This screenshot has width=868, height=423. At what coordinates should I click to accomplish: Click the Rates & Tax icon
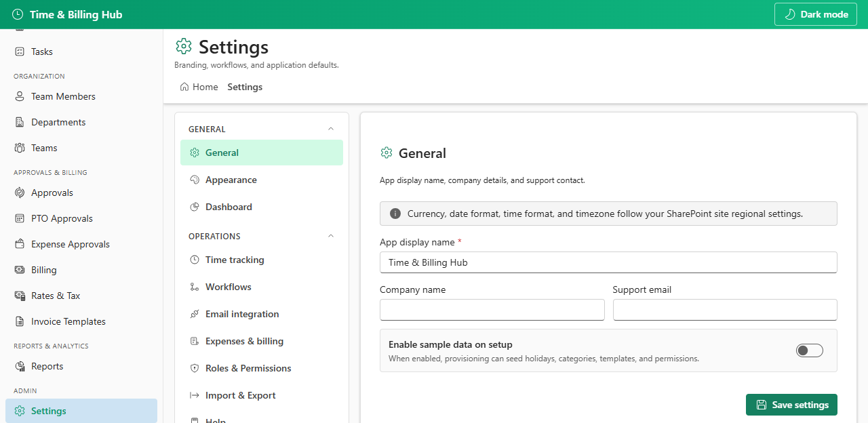point(20,296)
